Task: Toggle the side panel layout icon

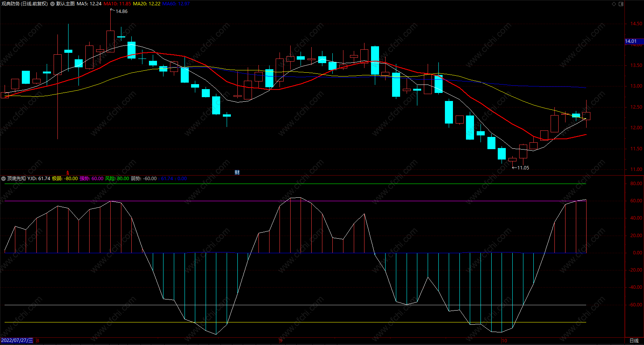Action: point(621,4)
